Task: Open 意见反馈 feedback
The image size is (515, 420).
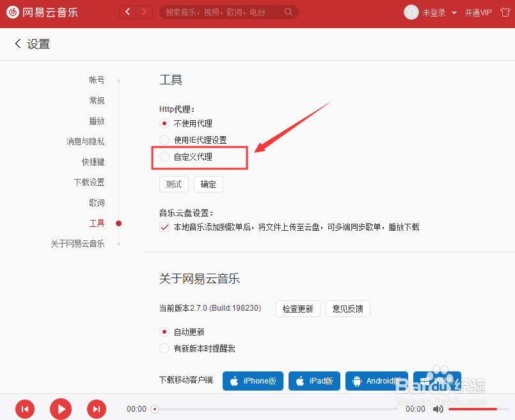Action: tap(348, 309)
